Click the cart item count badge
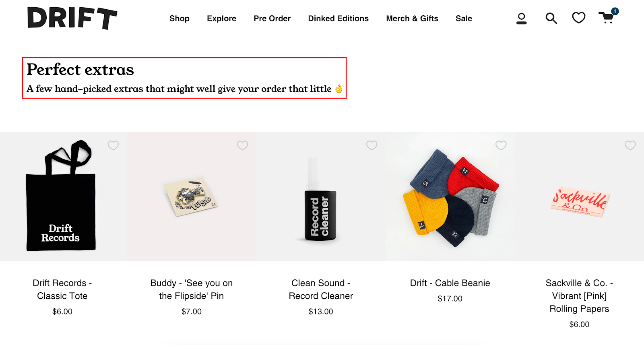This screenshot has width=644, height=345. (614, 12)
